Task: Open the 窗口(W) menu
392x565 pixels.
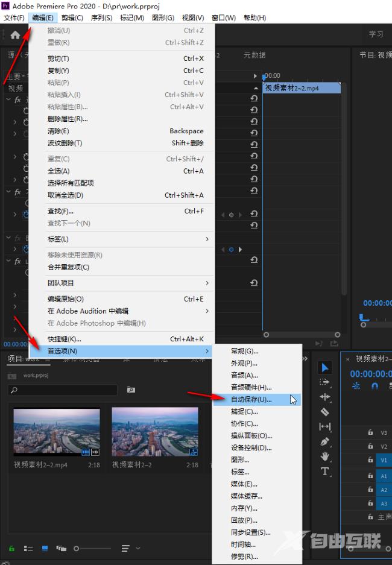Action: point(223,17)
